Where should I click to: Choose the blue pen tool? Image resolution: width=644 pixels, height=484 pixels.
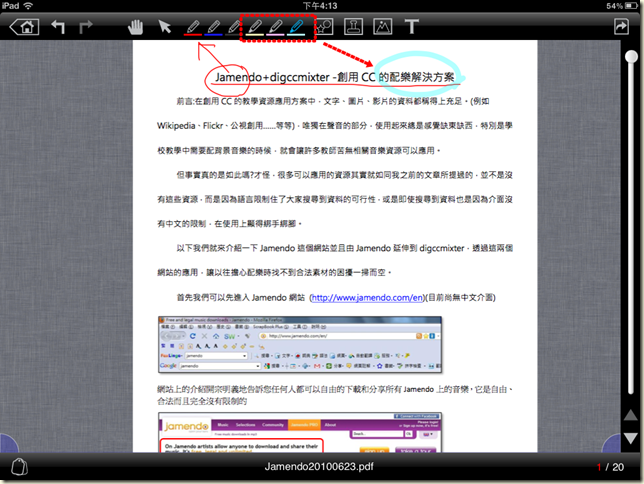213,28
